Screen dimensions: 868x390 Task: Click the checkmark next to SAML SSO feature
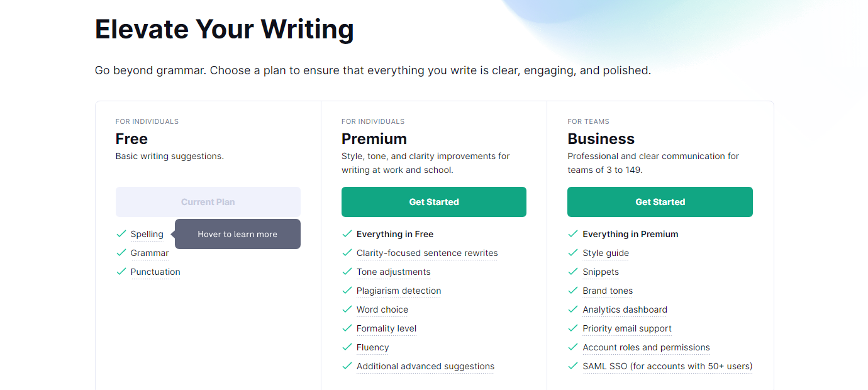coord(572,365)
